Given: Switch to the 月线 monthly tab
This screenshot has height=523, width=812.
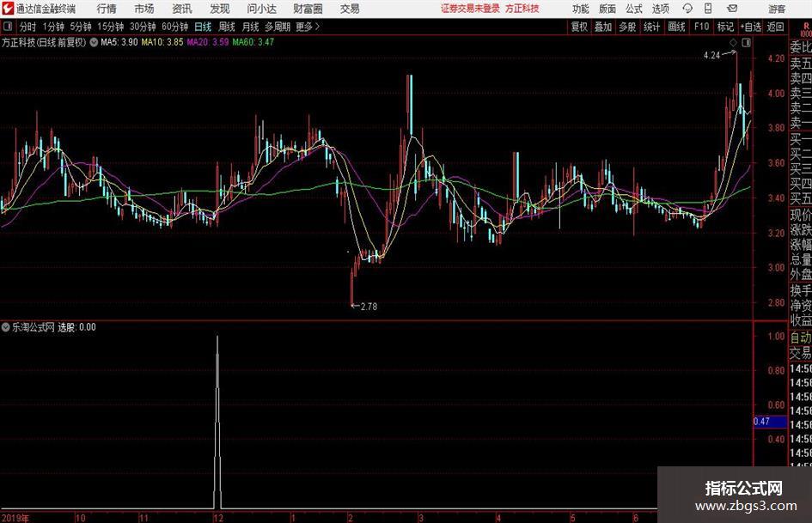Looking at the screenshot, I should 250,27.
